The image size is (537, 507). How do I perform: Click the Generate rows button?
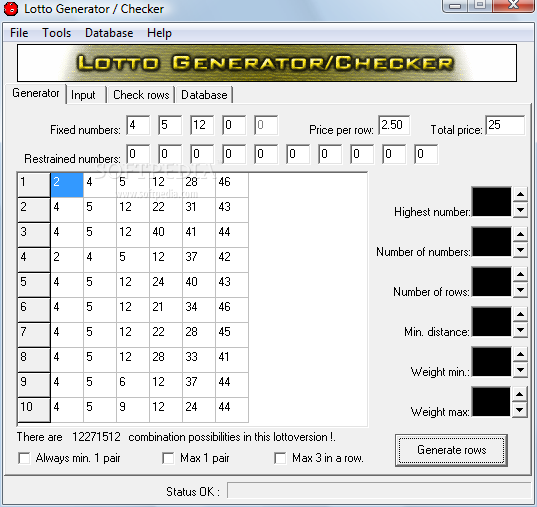click(x=451, y=450)
